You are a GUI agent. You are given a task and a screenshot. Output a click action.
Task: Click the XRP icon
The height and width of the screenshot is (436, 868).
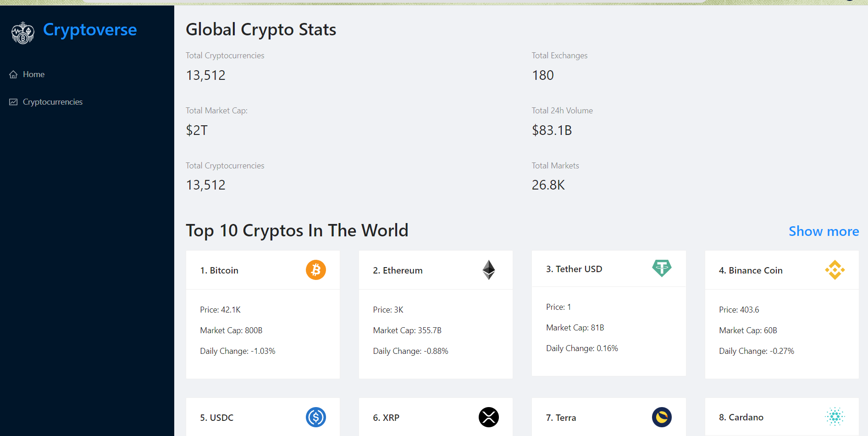coord(488,417)
